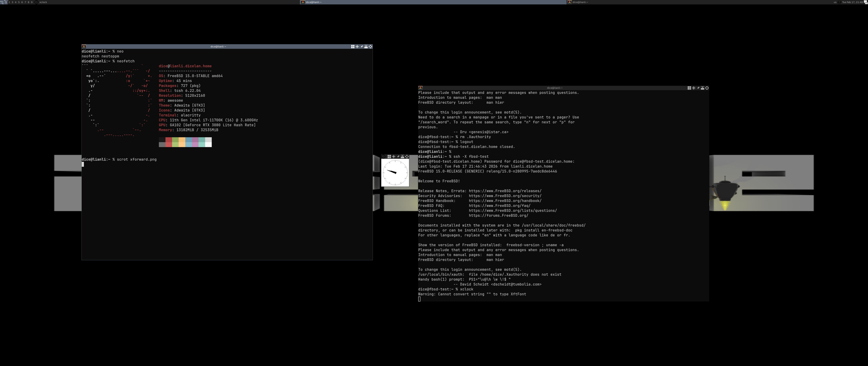
Task: Switch to workspace tag 9
Action: click(x=32, y=2)
